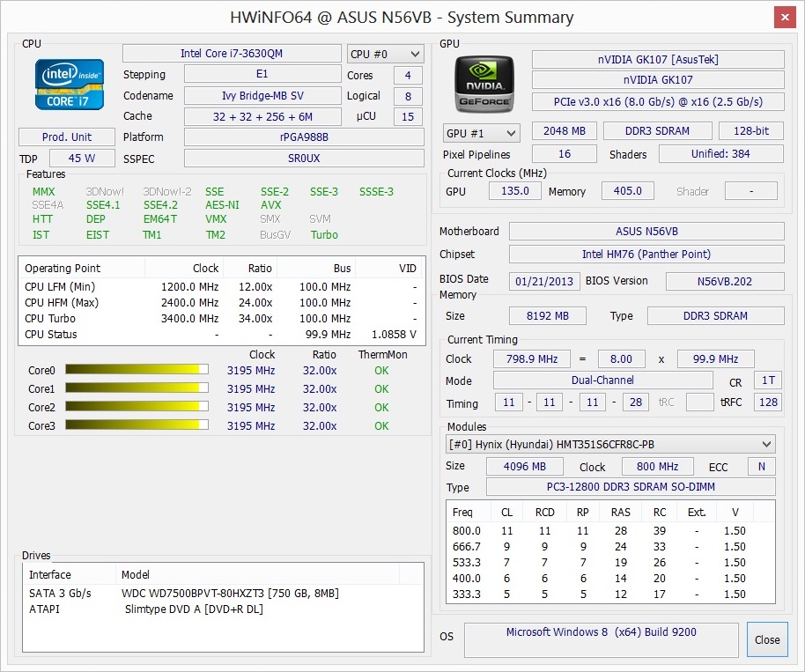Viewport: 805px width, 672px height.
Task: Select the 333.3 frequency timing row
Action: point(610,594)
